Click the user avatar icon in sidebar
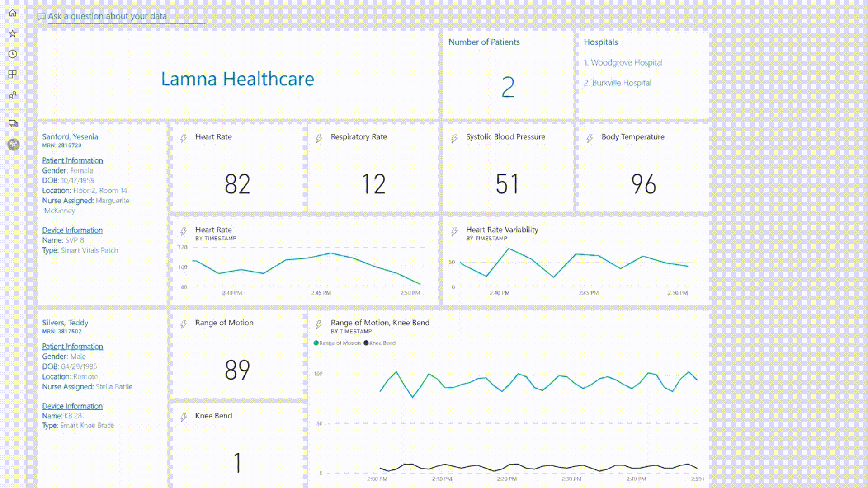 click(14, 145)
